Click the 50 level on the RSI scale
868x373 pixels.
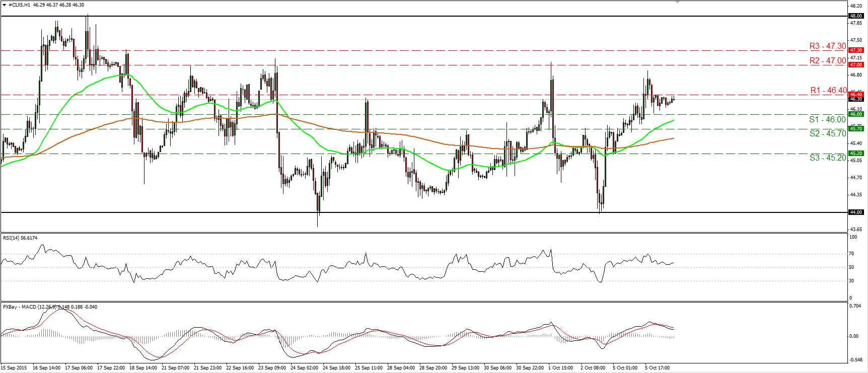point(852,267)
